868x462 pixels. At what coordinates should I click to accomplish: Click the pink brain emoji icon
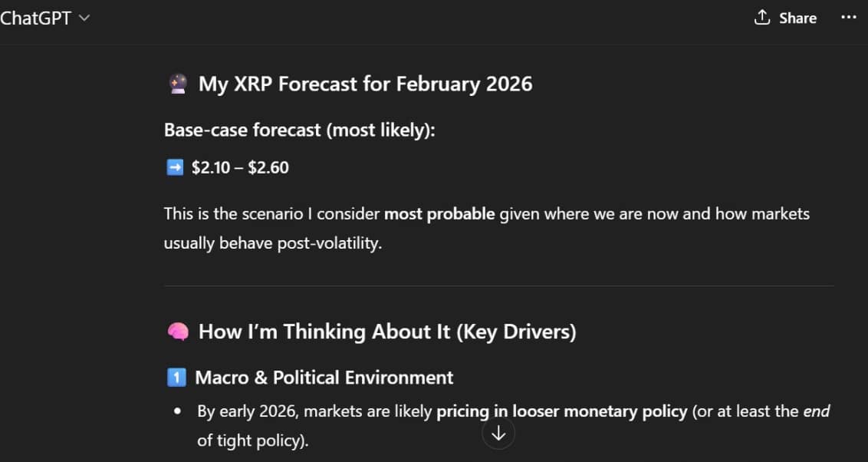coord(177,332)
